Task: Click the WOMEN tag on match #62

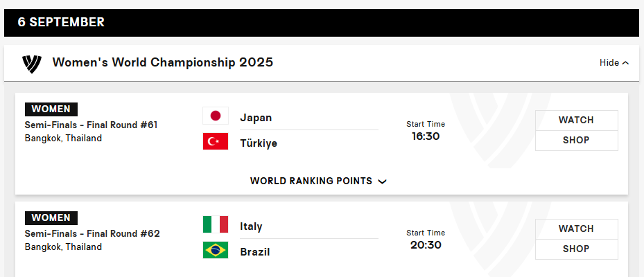Action: click(x=51, y=217)
